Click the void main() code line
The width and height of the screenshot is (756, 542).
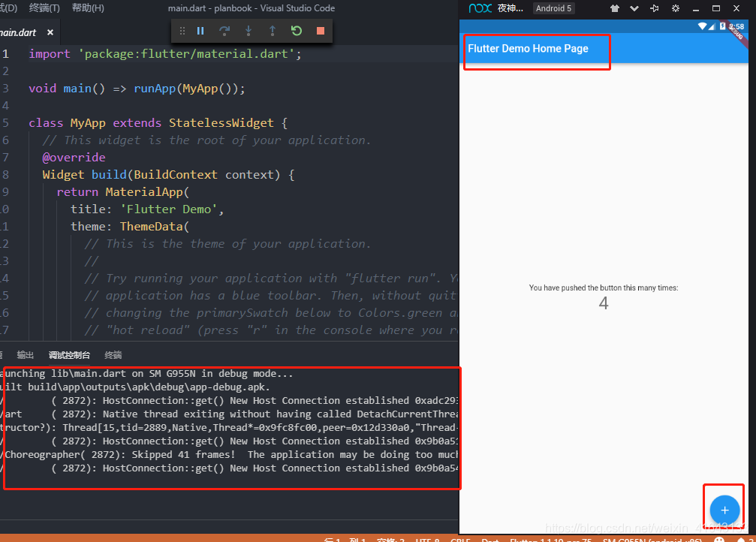(x=137, y=89)
